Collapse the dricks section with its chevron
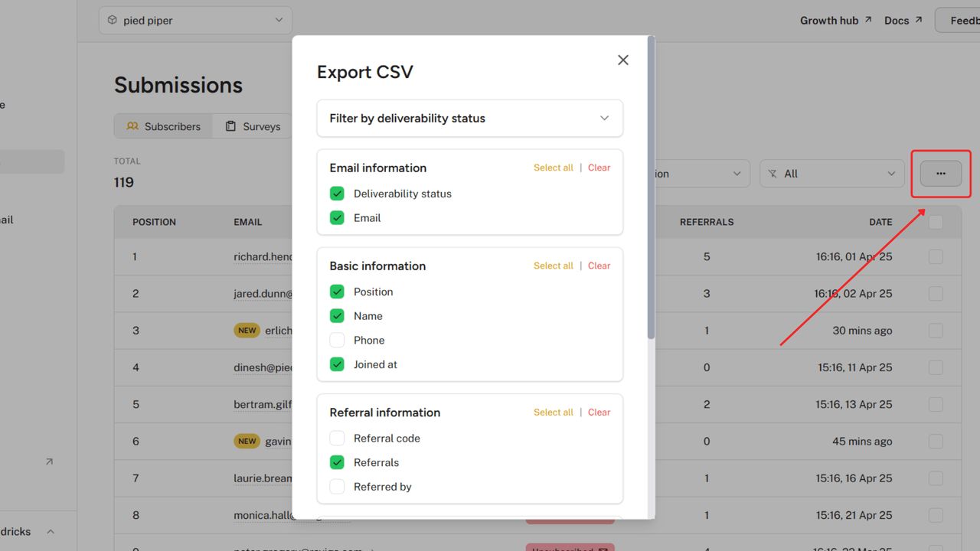 point(50,531)
